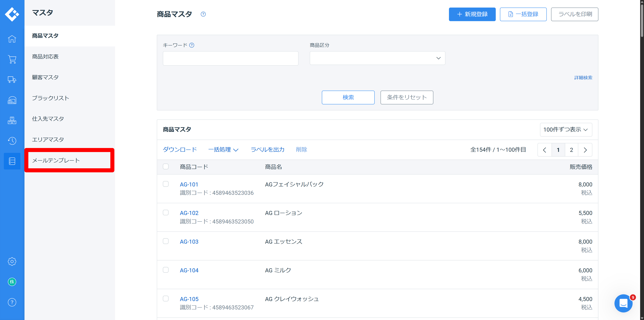The height and width of the screenshot is (320, 644).
Task: Go to next page arrow
Action: coord(585,150)
